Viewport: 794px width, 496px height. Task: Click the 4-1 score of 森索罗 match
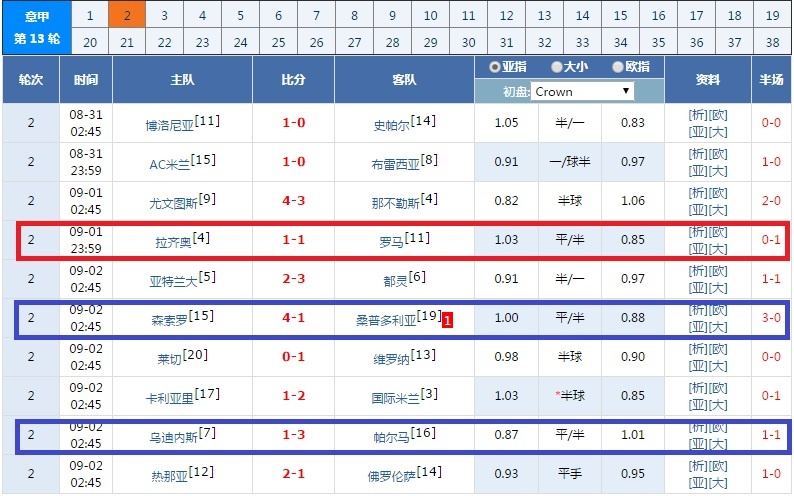[x=294, y=317]
